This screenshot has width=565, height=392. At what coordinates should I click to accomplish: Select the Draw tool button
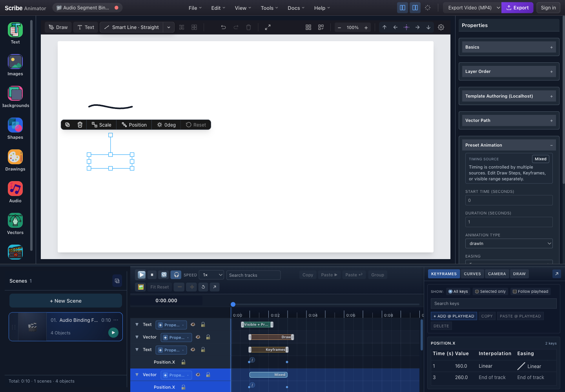58,27
